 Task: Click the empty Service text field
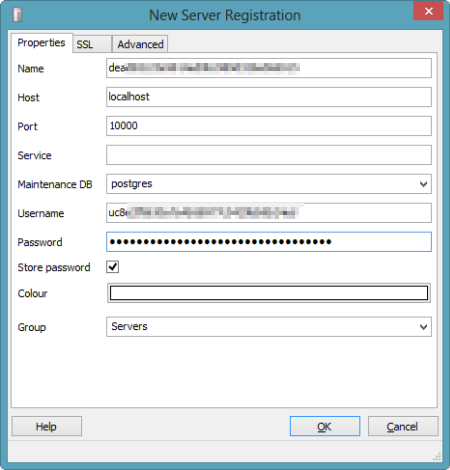(x=269, y=155)
